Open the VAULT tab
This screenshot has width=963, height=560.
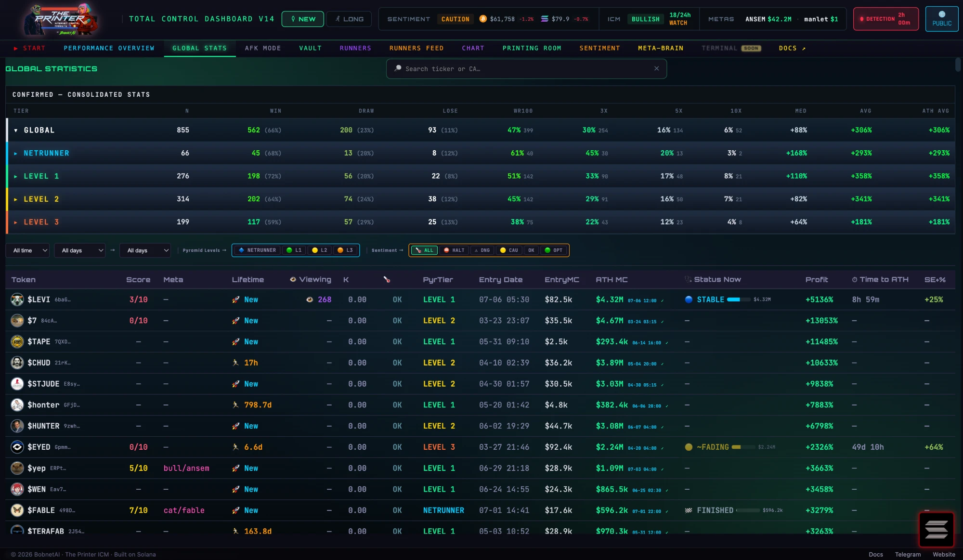click(x=310, y=48)
